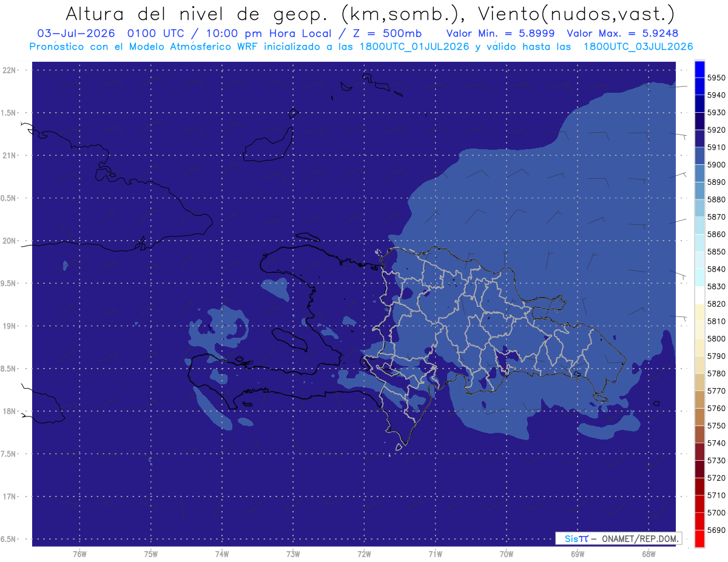Click the 75W longitude tick label

[150, 554]
